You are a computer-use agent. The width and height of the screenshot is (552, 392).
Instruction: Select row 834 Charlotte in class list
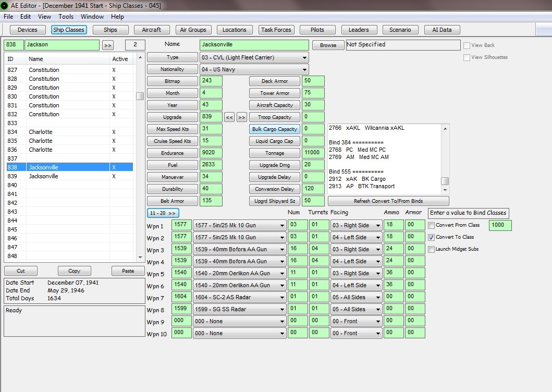(70, 132)
